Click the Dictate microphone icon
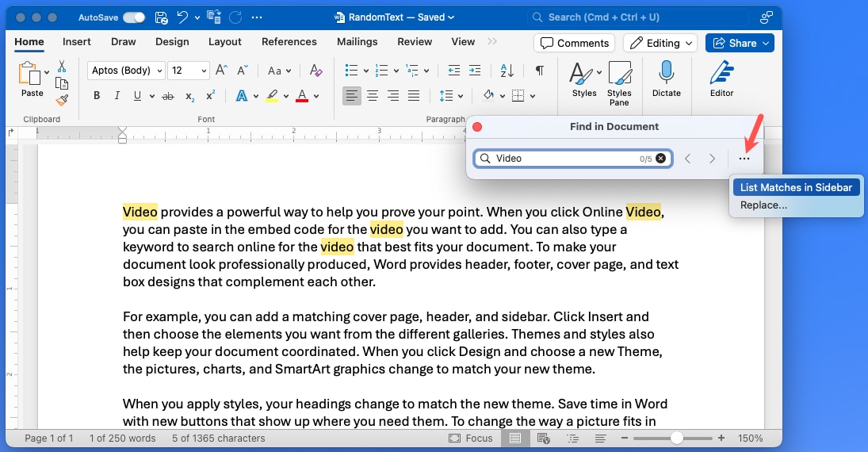 tap(666, 73)
